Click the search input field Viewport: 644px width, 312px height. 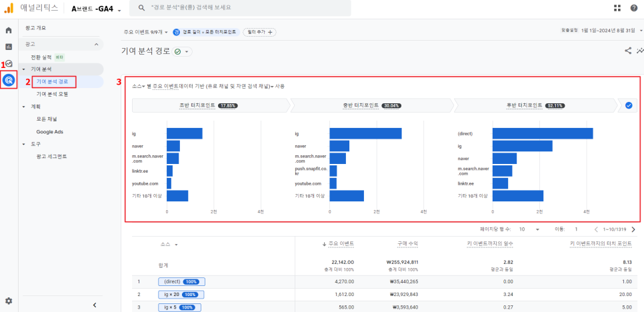pyautogui.click(x=240, y=8)
